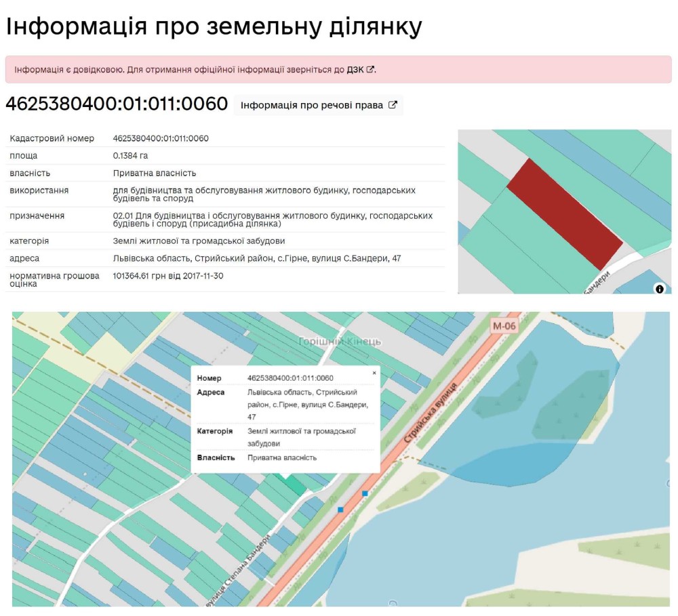Click the M-06 road shield icon

click(x=504, y=326)
